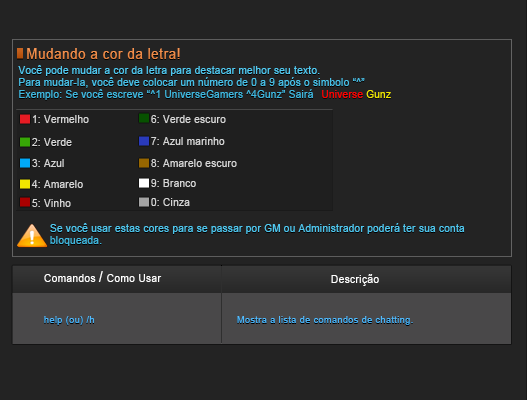Click the account blocked warning message
This screenshot has height=400, width=527.
[x=257, y=234]
